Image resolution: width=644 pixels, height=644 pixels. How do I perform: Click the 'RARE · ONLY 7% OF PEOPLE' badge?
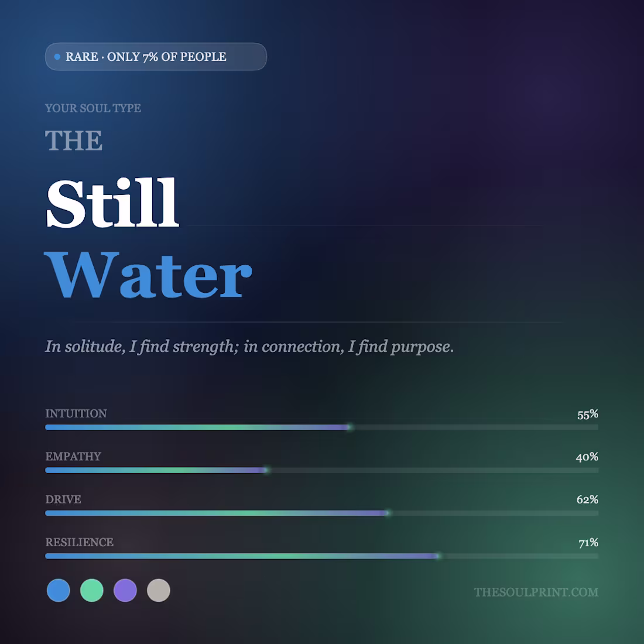coord(156,57)
